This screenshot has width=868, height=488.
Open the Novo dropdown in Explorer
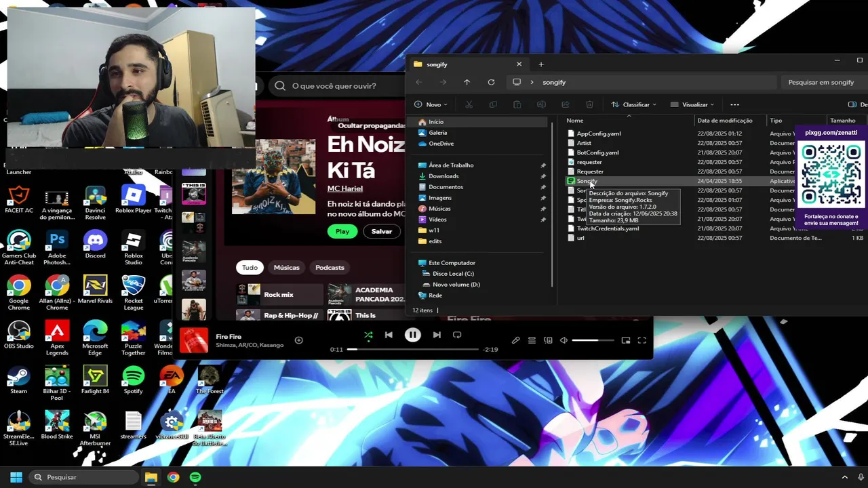pyautogui.click(x=431, y=104)
